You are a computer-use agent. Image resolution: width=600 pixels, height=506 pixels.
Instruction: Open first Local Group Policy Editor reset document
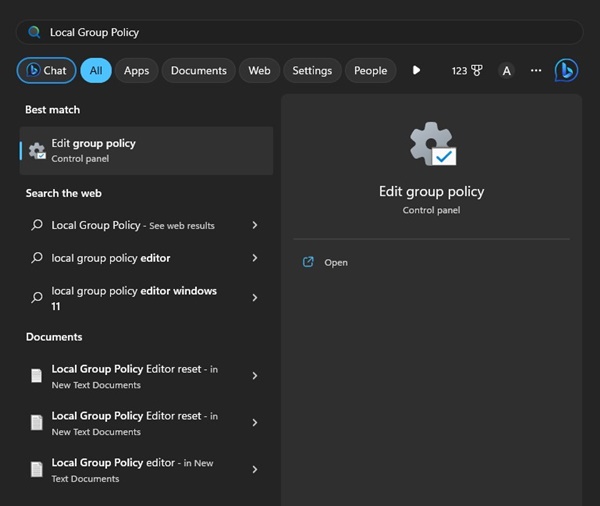point(146,376)
